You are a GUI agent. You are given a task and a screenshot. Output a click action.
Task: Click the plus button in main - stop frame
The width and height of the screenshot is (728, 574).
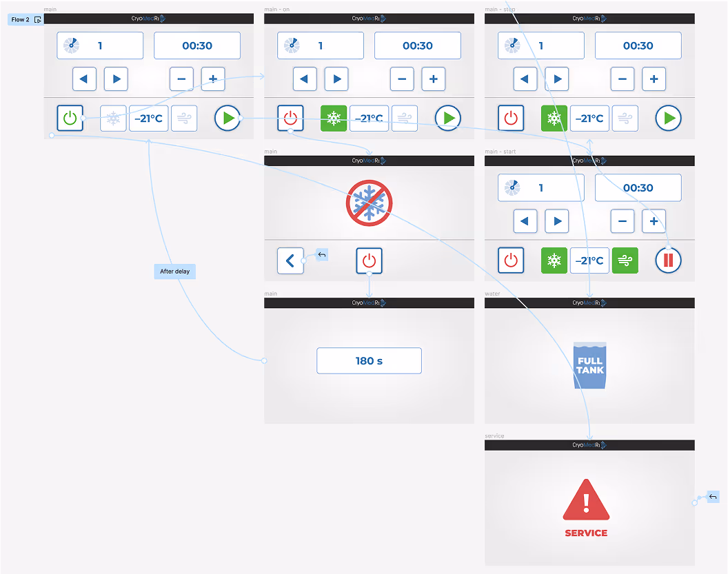(654, 79)
